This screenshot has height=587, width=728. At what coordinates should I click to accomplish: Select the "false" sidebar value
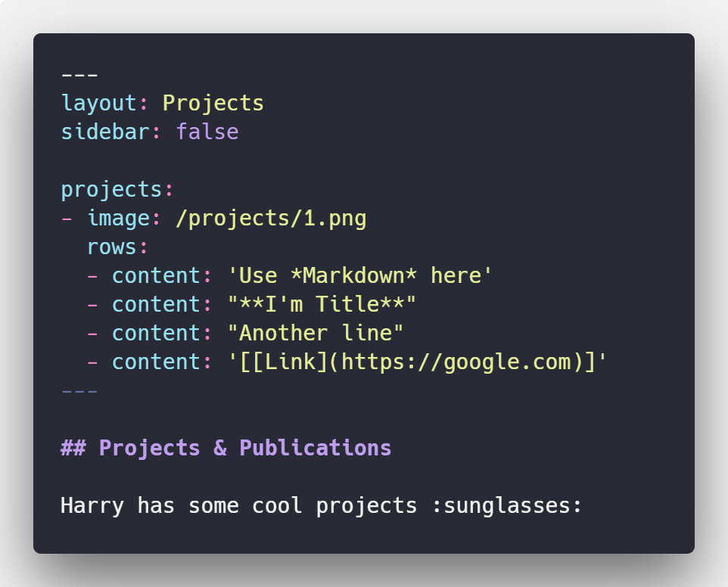click(x=207, y=132)
